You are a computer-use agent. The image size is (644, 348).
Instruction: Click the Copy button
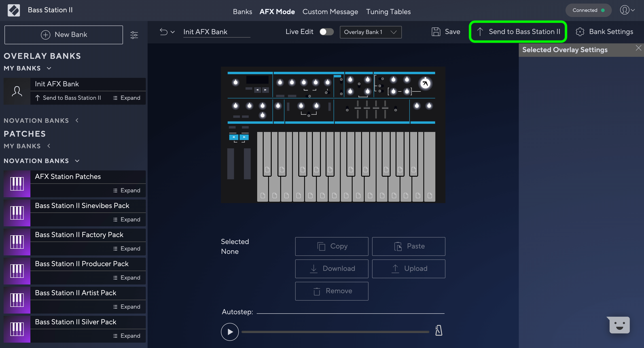(x=331, y=246)
